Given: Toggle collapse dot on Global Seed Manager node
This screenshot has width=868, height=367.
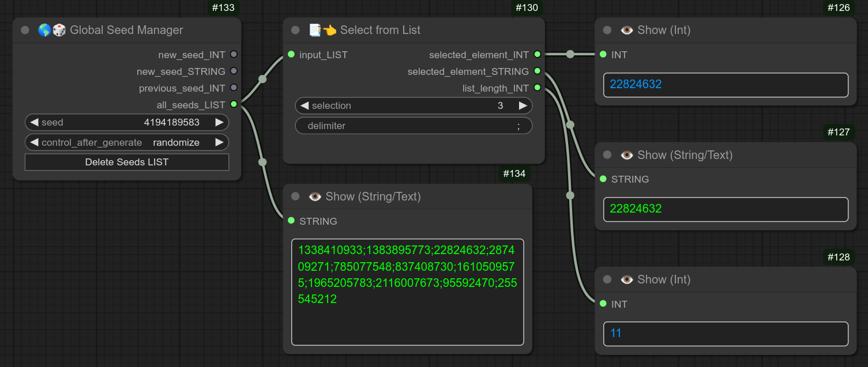Looking at the screenshot, I should point(24,29).
